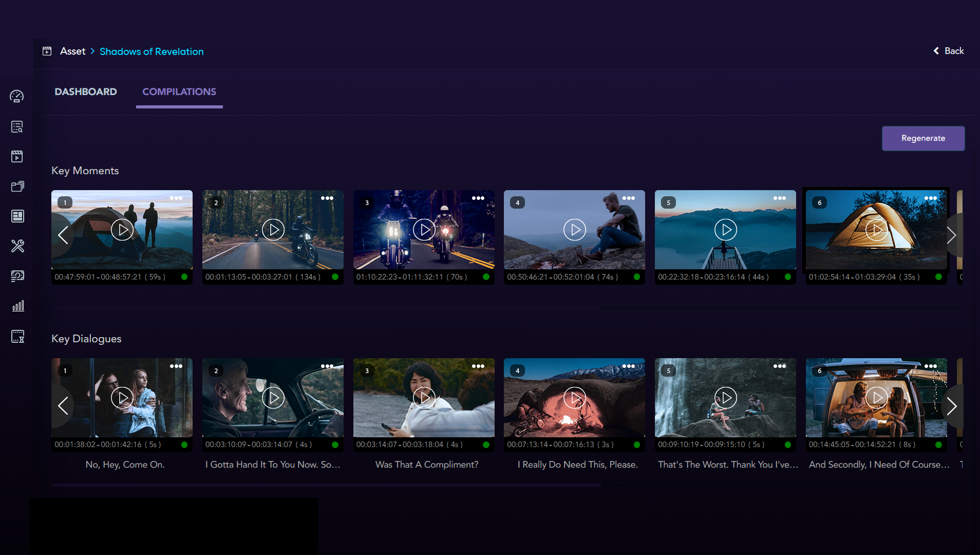Show next Key Moments with the right arrow
The height and width of the screenshot is (555, 980).
(952, 235)
